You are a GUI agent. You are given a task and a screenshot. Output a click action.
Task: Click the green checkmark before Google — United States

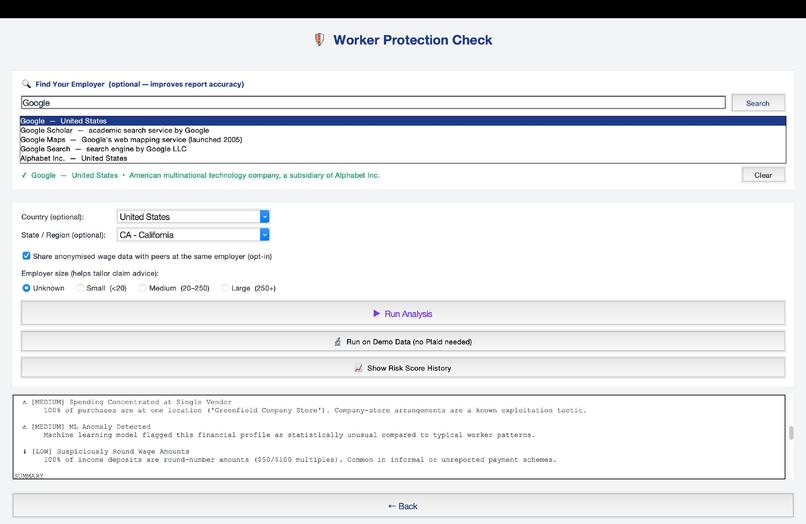click(x=24, y=175)
